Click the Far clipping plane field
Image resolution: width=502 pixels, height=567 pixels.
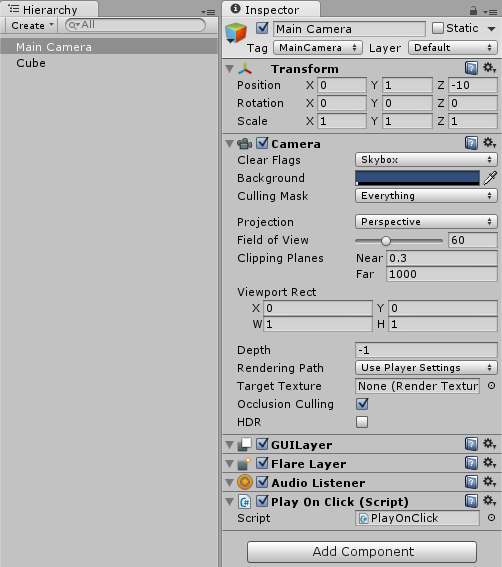point(442,274)
